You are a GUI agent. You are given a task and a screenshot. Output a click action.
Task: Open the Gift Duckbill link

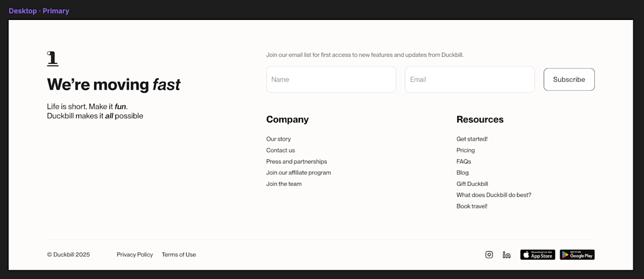pyautogui.click(x=472, y=183)
